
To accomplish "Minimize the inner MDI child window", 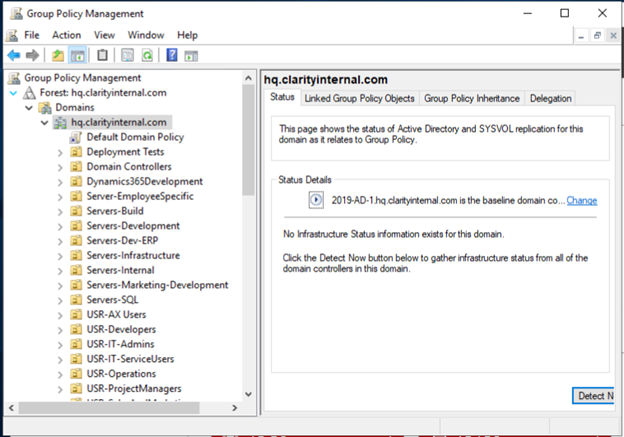I will (x=581, y=35).
